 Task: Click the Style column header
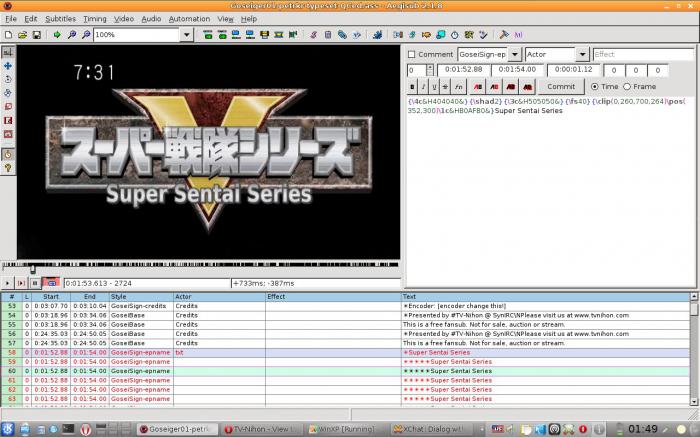(x=141, y=296)
